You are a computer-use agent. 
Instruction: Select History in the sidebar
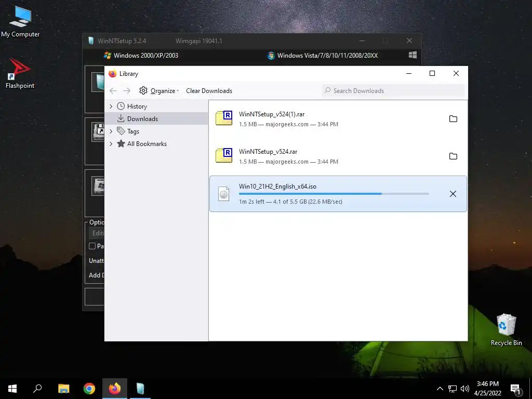(137, 106)
